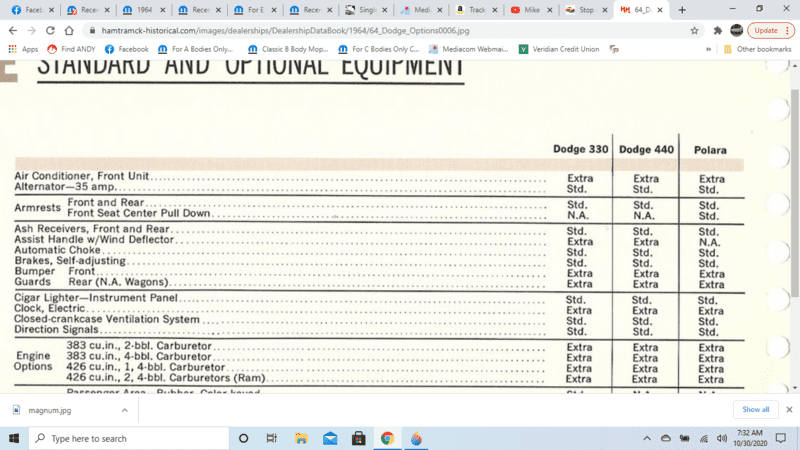
Task: Open the Veridian Credit Union bookmark
Action: tap(559, 49)
